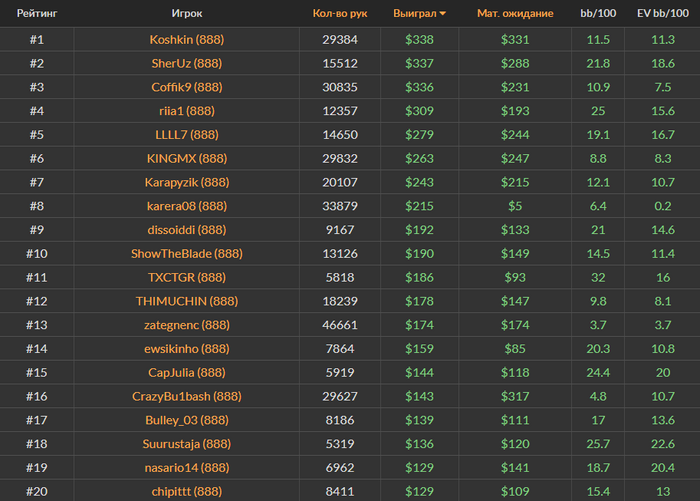Select expectation value $85

tap(515, 349)
